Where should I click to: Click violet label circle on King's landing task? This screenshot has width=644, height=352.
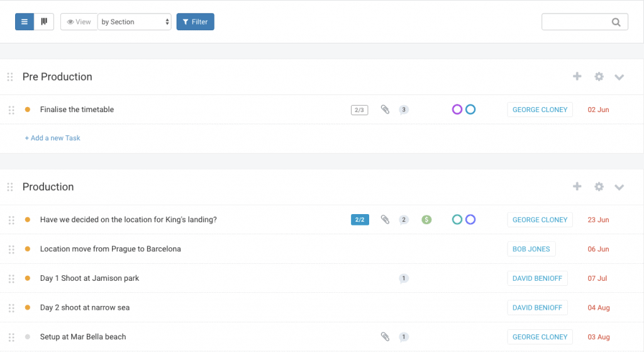coord(470,220)
